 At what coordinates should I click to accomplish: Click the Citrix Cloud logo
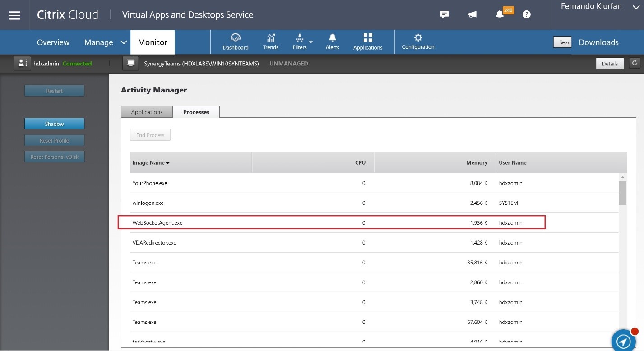(68, 15)
